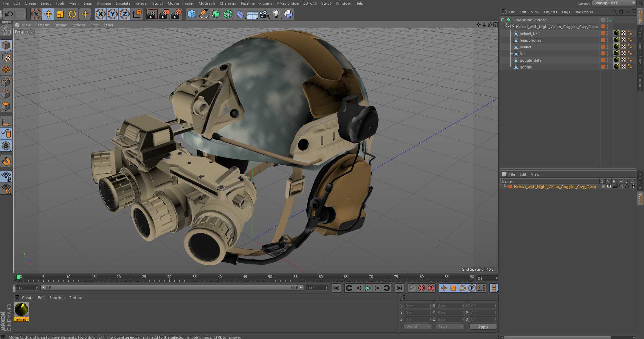
Task: Add a camera object
Action: [x=264, y=14]
